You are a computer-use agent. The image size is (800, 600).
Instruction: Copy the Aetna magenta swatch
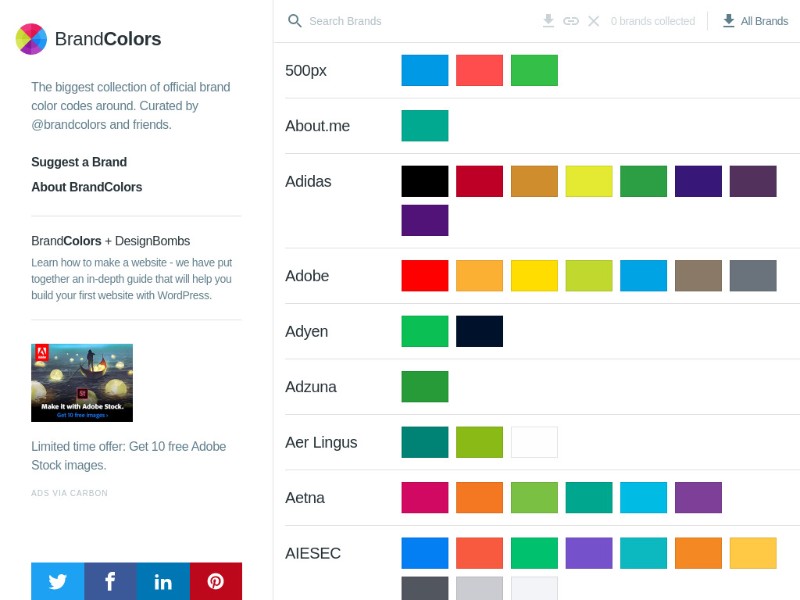pyautogui.click(x=425, y=497)
